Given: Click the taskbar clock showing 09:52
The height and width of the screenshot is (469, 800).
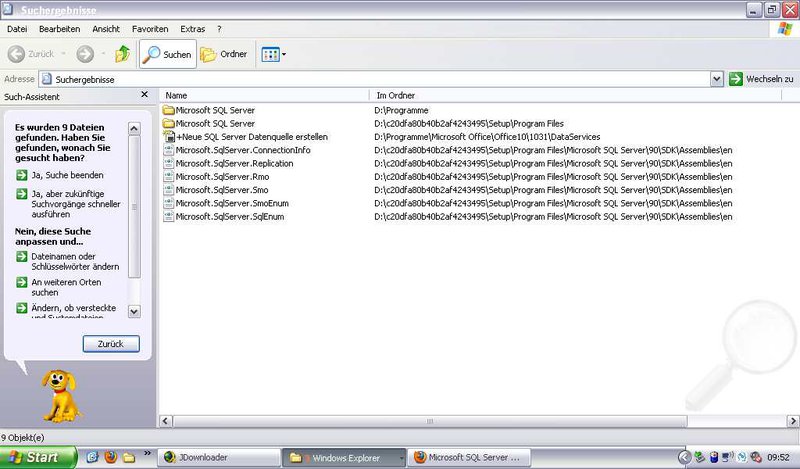Looking at the screenshot, I should tap(779, 458).
